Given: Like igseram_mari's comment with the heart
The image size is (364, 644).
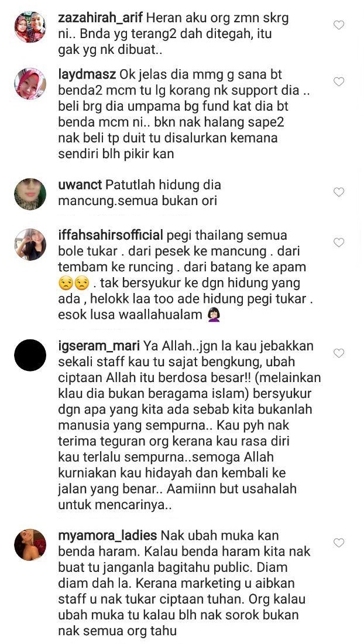Looking at the screenshot, I should (x=339, y=353).
